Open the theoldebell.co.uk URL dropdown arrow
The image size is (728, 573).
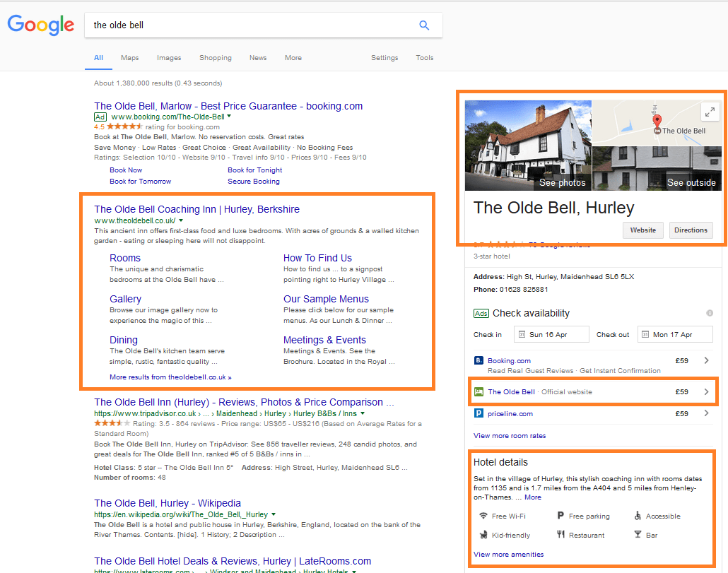point(181,220)
